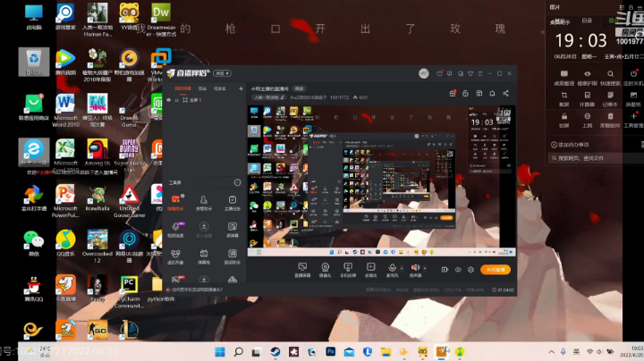Add a camera source

pyautogui.click(x=326, y=270)
